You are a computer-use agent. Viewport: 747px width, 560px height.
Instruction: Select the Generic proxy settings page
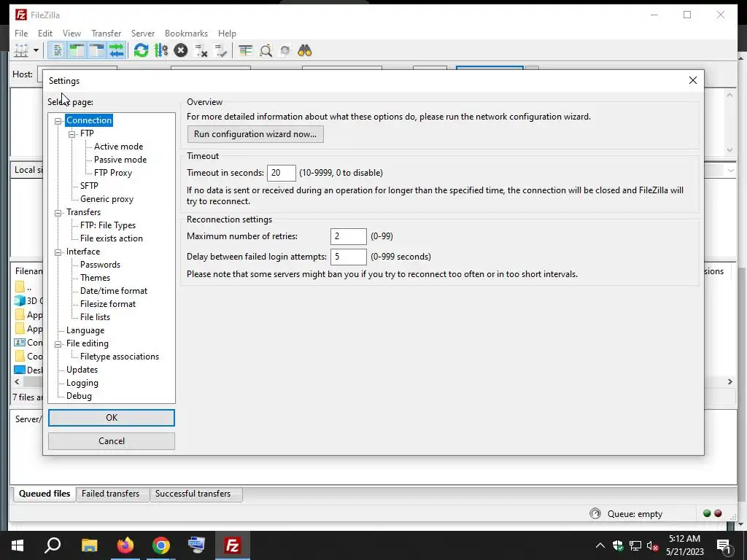[x=107, y=199]
